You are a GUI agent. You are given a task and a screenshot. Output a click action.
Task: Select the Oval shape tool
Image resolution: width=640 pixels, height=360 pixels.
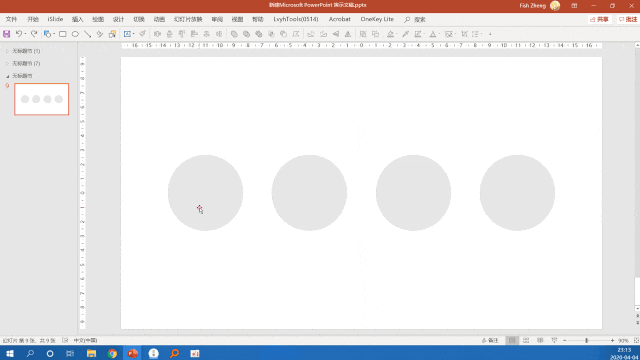tap(75, 34)
